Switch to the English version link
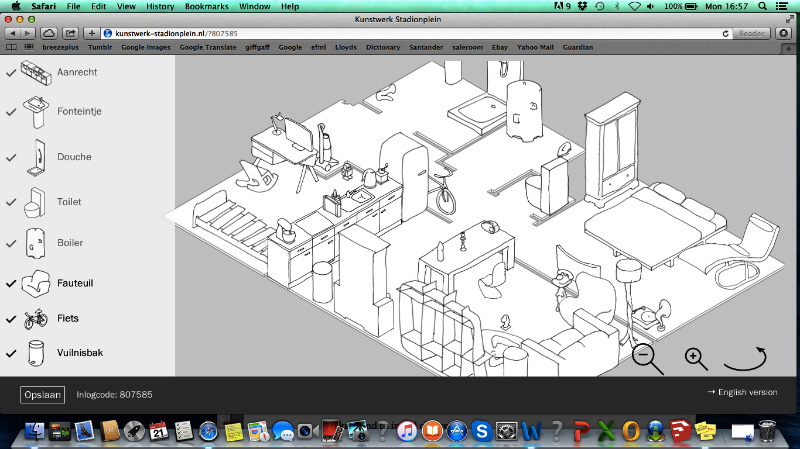 (x=741, y=392)
